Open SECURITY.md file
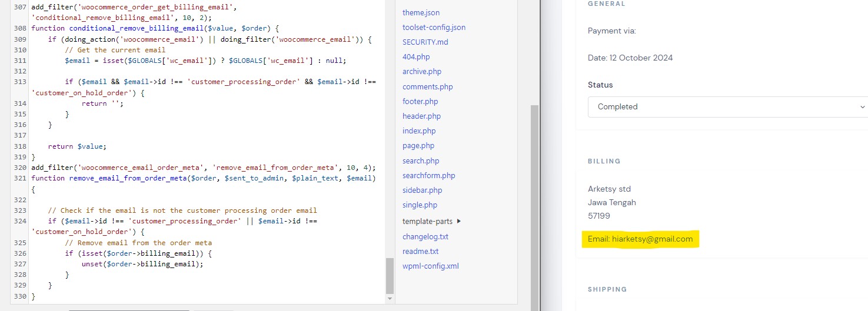Viewport: 868px width, 311px height. pyautogui.click(x=425, y=42)
